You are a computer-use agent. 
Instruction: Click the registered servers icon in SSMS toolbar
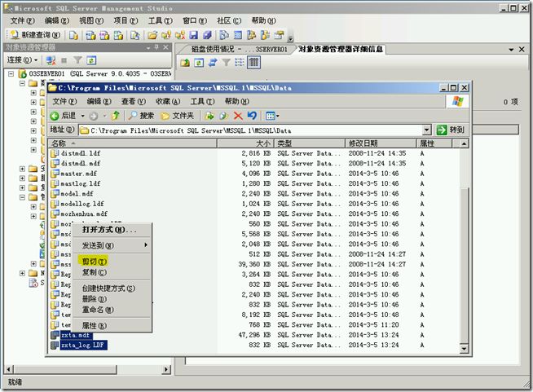(x=224, y=35)
